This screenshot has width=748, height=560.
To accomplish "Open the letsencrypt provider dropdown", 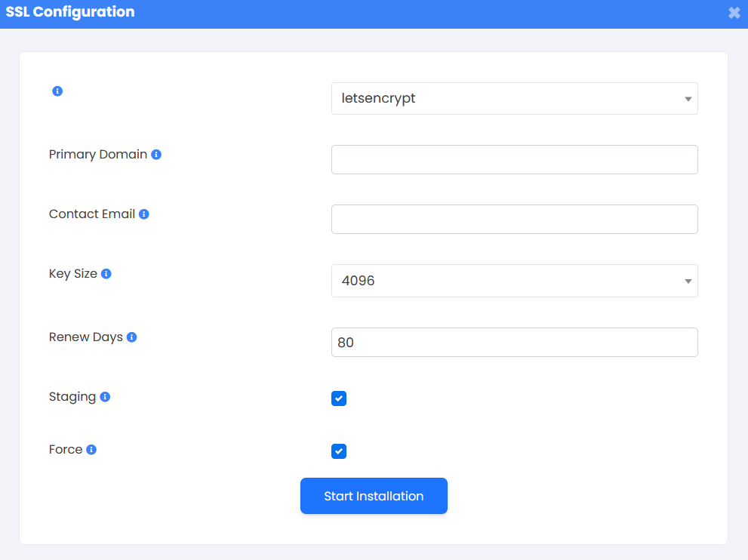I will tap(514, 99).
